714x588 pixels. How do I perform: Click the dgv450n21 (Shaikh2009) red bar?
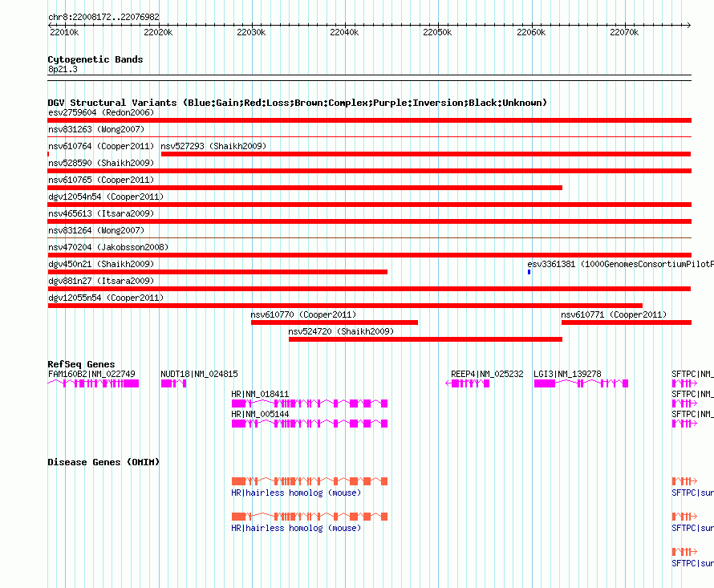pos(217,272)
